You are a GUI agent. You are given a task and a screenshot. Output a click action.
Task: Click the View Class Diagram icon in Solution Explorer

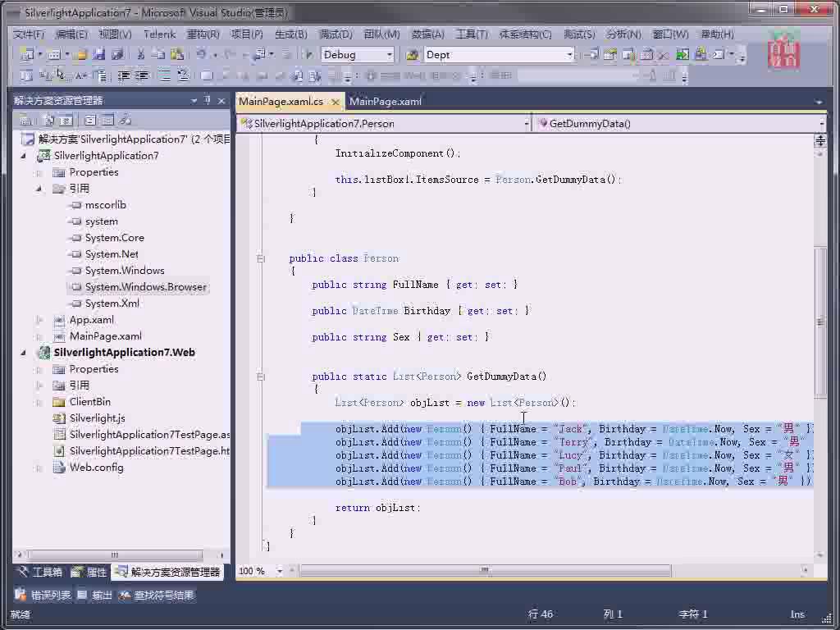point(126,120)
